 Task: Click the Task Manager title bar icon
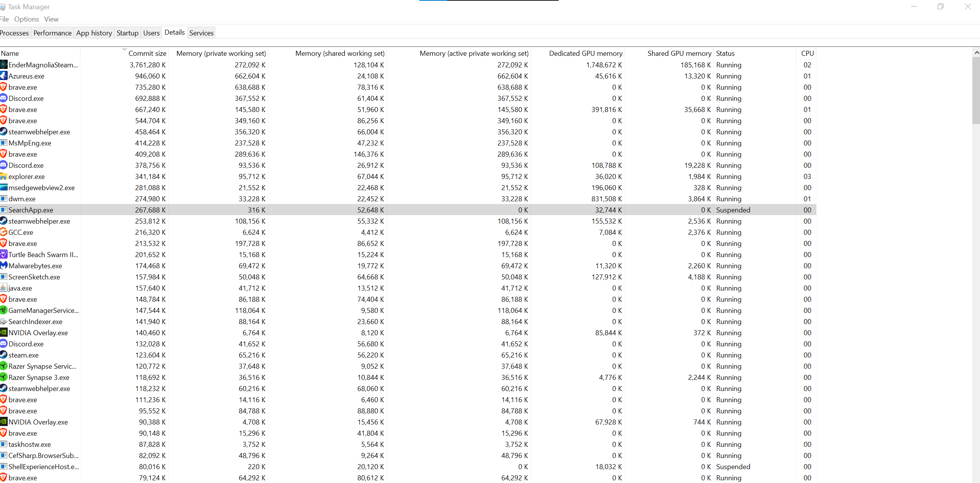coord(3,7)
